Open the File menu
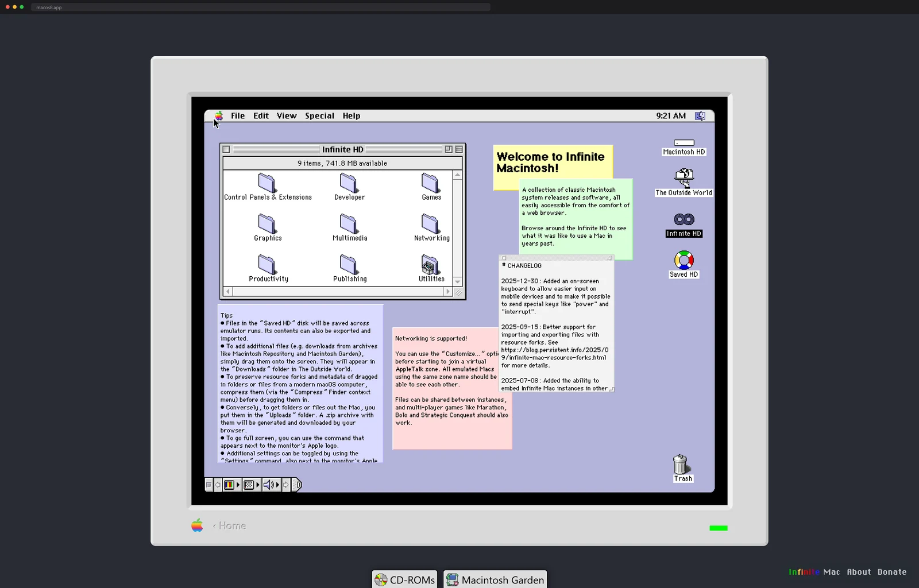This screenshot has width=919, height=588. click(x=238, y=115)
